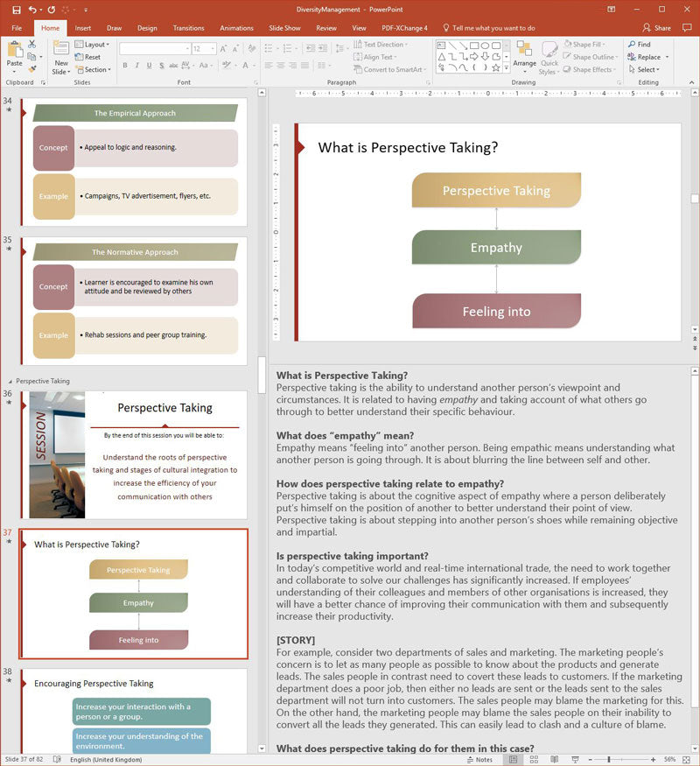
Task: Toggle Normal view button in status bar
Action: point(514,760)
